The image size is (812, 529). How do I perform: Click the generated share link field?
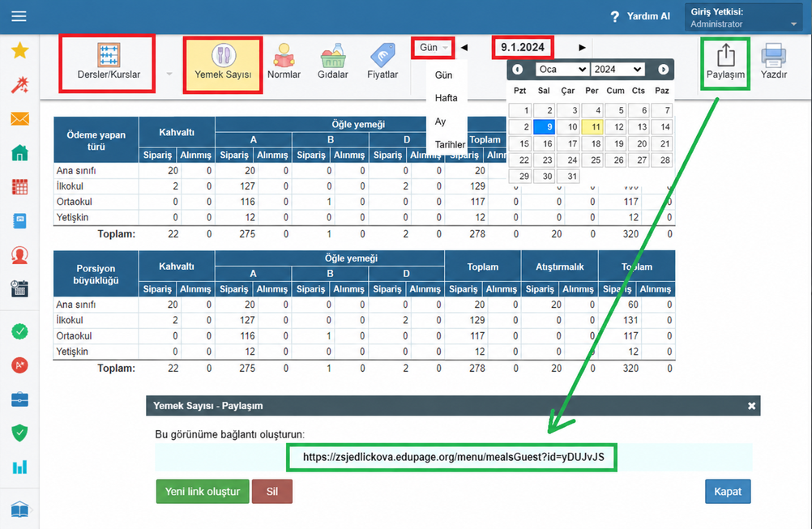pyautogui.click(x=453, y=457)
